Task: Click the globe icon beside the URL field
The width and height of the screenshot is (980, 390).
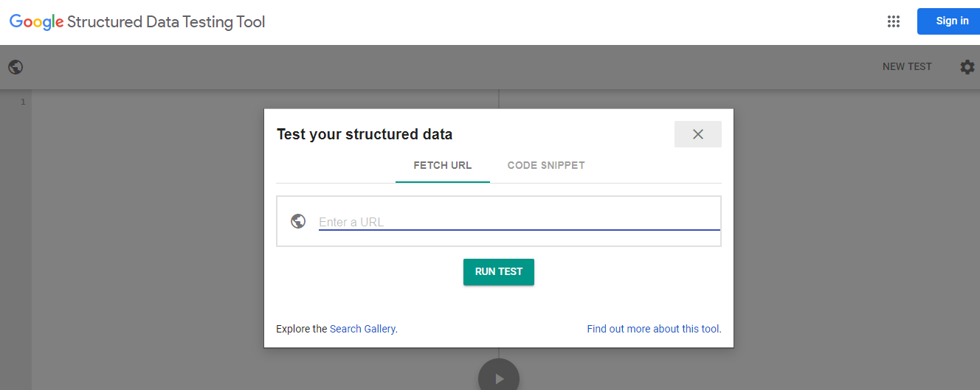Action: 298,221
